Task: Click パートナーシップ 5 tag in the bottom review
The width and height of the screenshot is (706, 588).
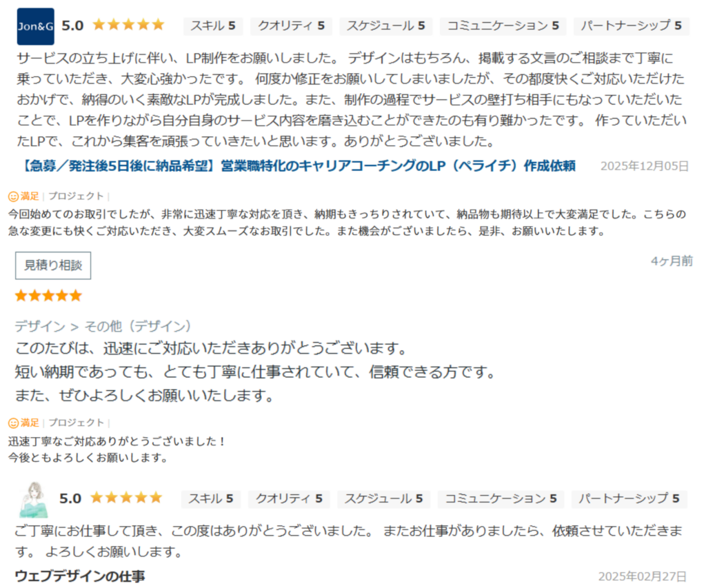Action: pyautogui.click(x=629, y=498)
